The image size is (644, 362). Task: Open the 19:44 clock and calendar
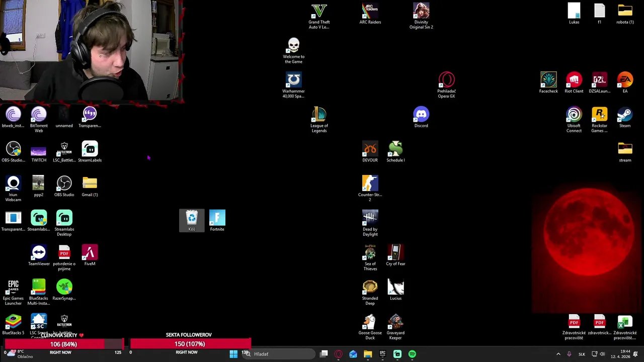[x=620, y=354]
